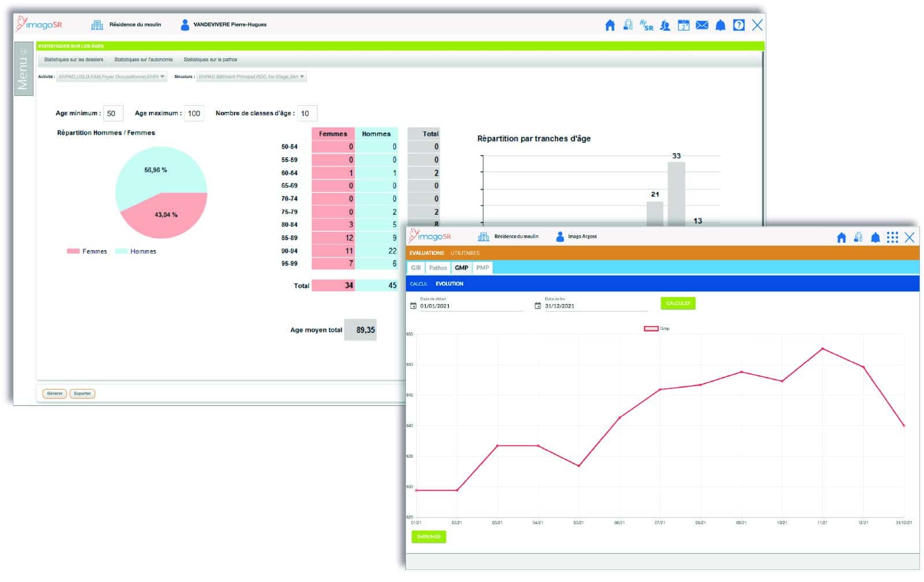The height and width of the screenshot is (582, 924).
Task: Expand the vertical Menu side tab
Action: pos(23,69)
